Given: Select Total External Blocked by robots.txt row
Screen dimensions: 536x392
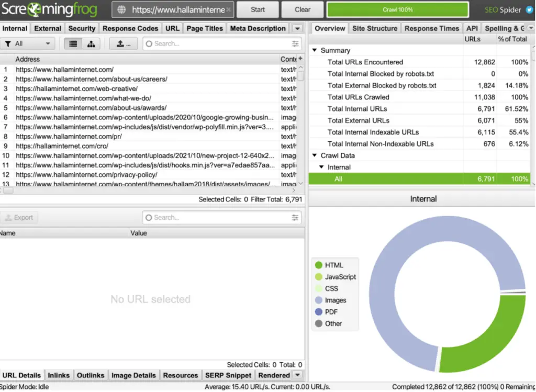Looking at the screenshot, I should 419,85.
